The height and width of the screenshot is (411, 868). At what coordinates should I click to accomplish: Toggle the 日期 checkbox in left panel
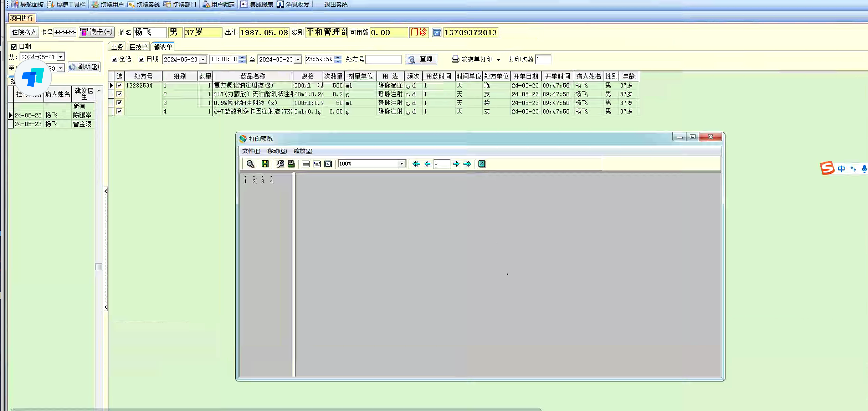14,46
